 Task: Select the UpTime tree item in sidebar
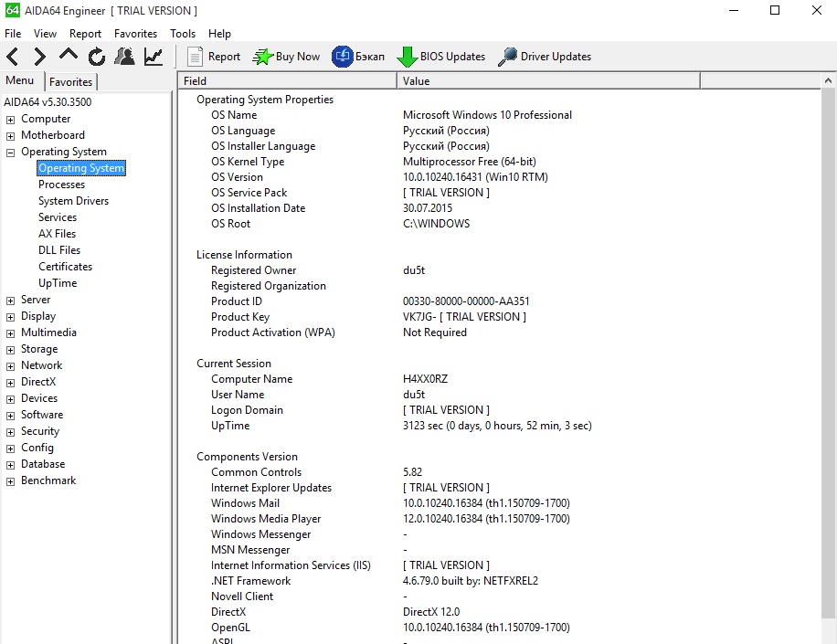pyautogui.click(x=58, y=283)
